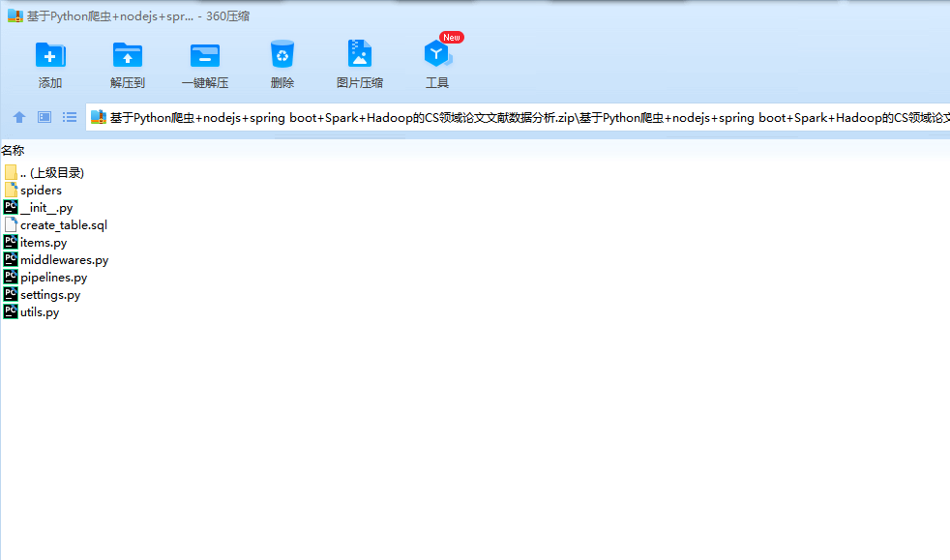
Task: Switch to the list view icon
Action: tap(70, 117)
